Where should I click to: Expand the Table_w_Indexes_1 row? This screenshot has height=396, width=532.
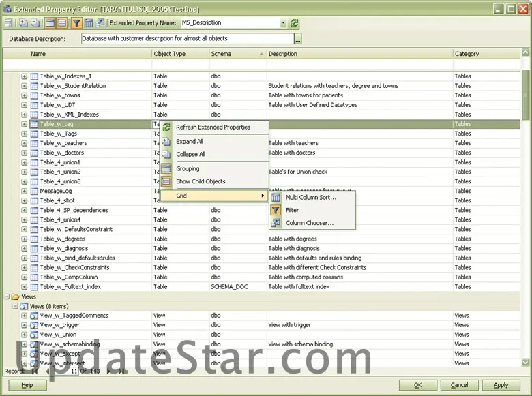click(x=24, y=76)
